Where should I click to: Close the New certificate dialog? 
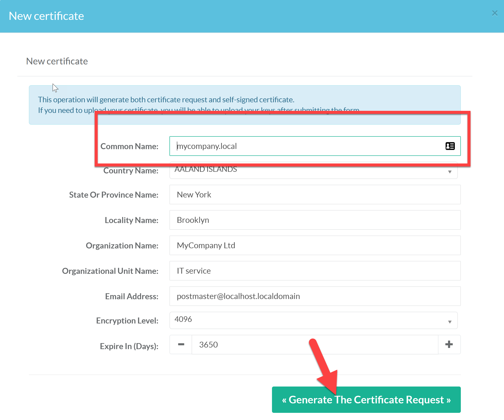click(494, 13)
